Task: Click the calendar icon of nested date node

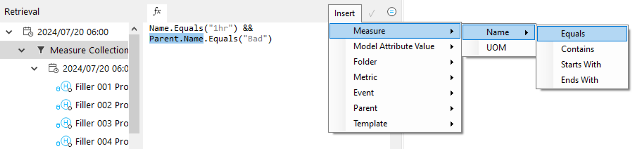Action: (53, 68)
